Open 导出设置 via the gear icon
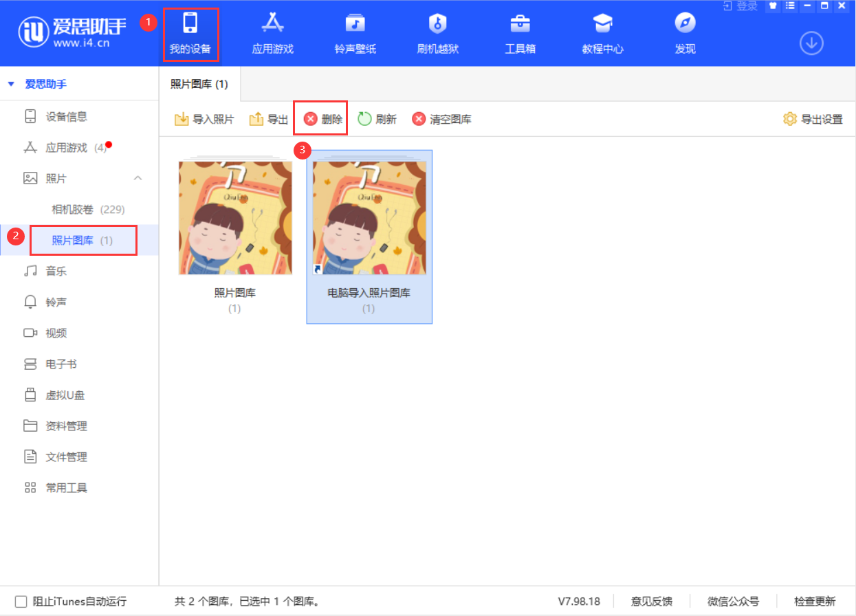The width and height of the screenshot is (856, 616). [812, 118]
